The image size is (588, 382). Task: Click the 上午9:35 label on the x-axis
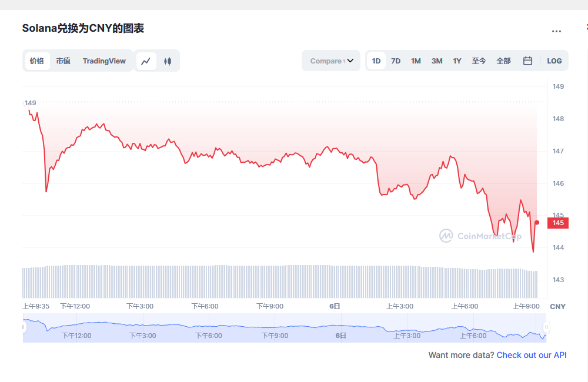[36, 306]
